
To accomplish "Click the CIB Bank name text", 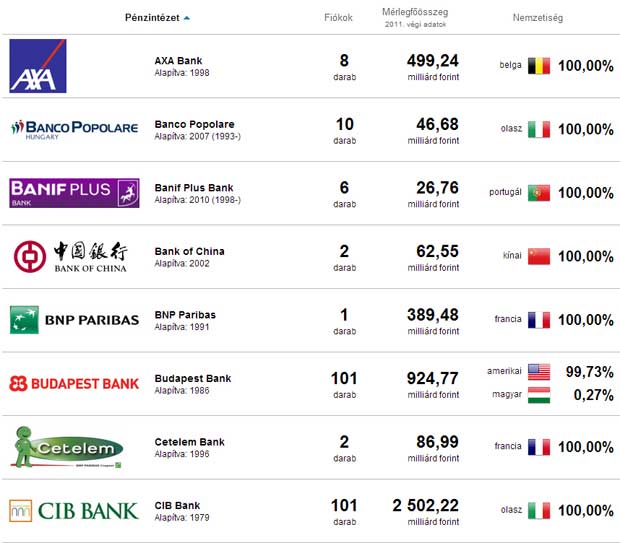I will [178, 505].
